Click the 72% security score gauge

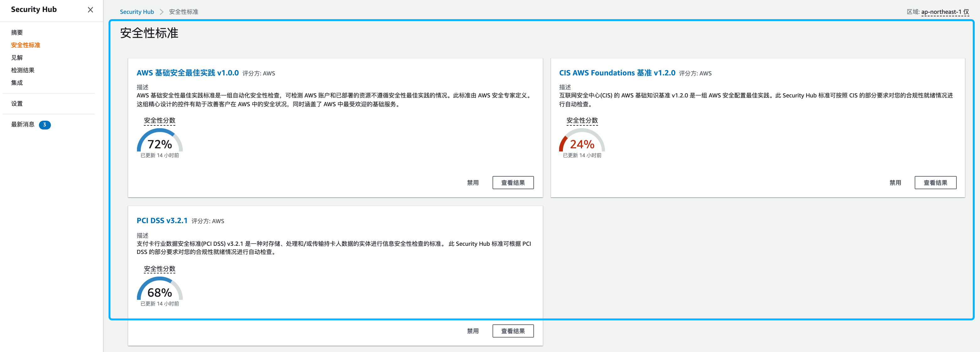(159, 141)
